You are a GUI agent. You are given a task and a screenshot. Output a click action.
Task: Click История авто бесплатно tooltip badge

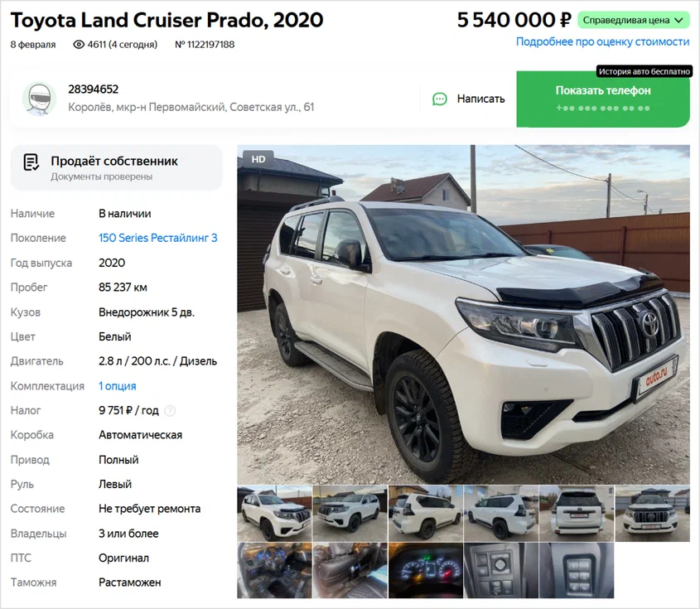(x=644, y=71)
